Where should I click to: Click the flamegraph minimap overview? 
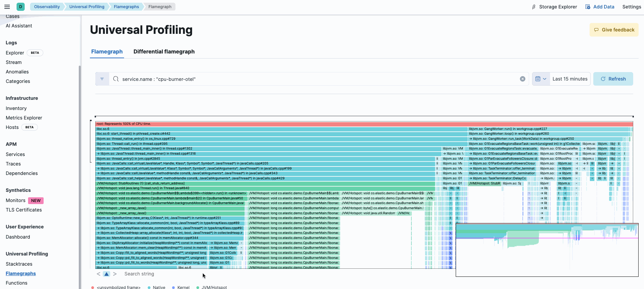tap(547, 250)
